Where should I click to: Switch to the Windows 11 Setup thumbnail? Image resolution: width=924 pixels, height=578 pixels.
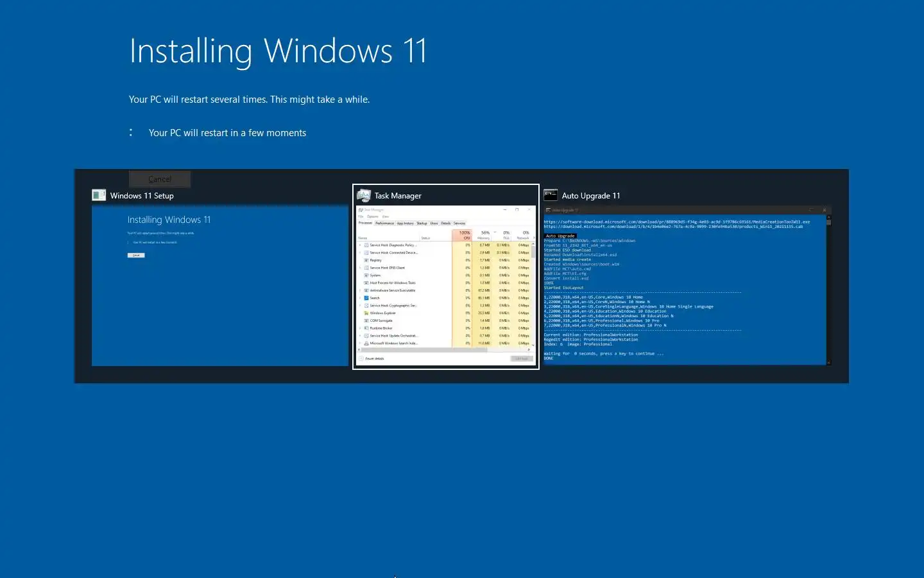220,286
